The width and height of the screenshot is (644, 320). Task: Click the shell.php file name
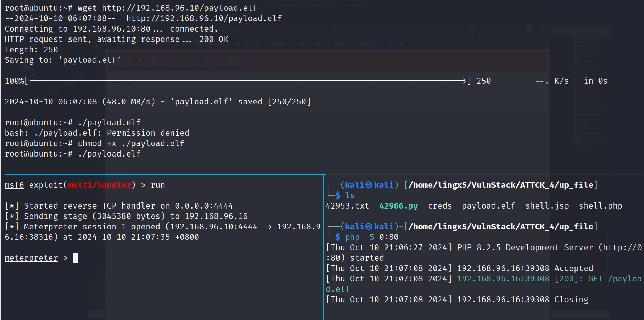(x=601, y=206)
